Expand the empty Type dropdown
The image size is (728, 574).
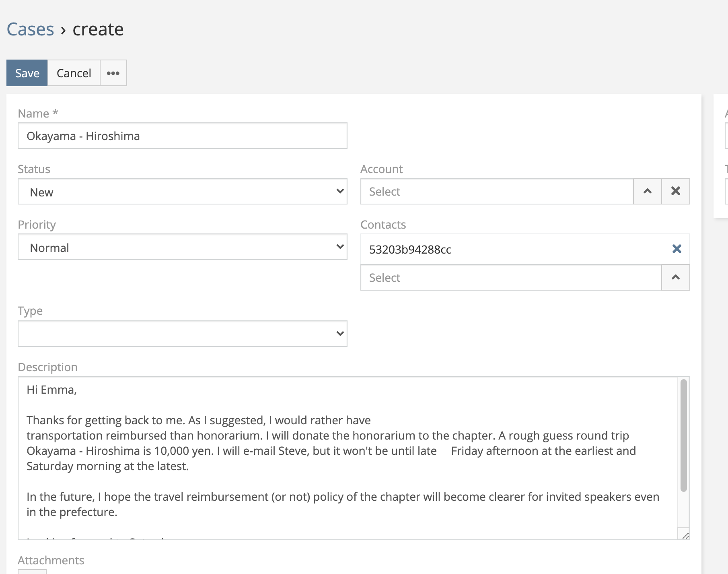coord(182,334)
